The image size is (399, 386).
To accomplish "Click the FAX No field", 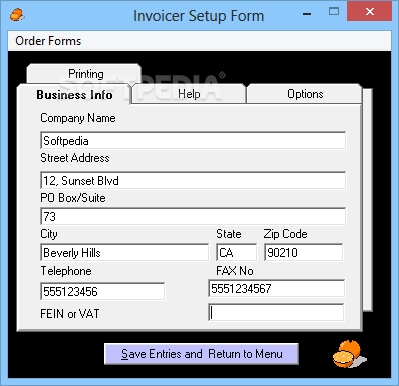I will pos(276,288).
